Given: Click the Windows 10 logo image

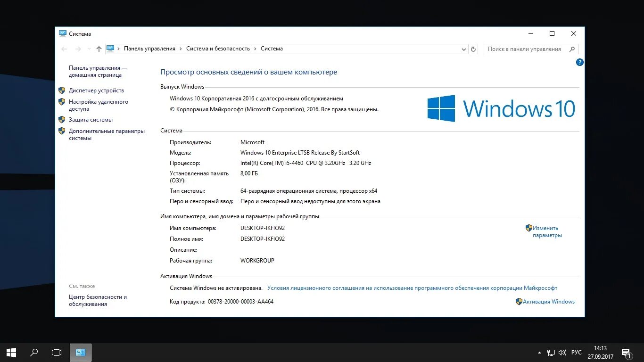Looking at the screenshot, I should point(501,108).
